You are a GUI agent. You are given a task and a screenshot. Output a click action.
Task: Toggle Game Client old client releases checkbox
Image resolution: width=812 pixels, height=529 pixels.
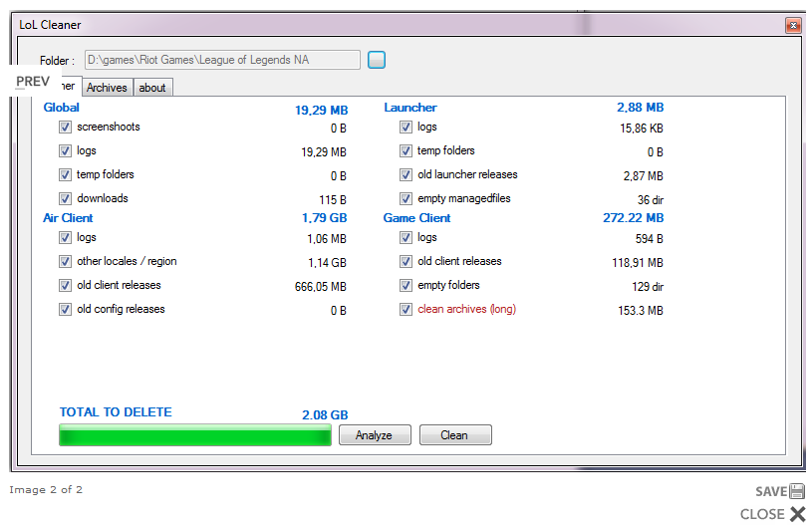point(406,262)
